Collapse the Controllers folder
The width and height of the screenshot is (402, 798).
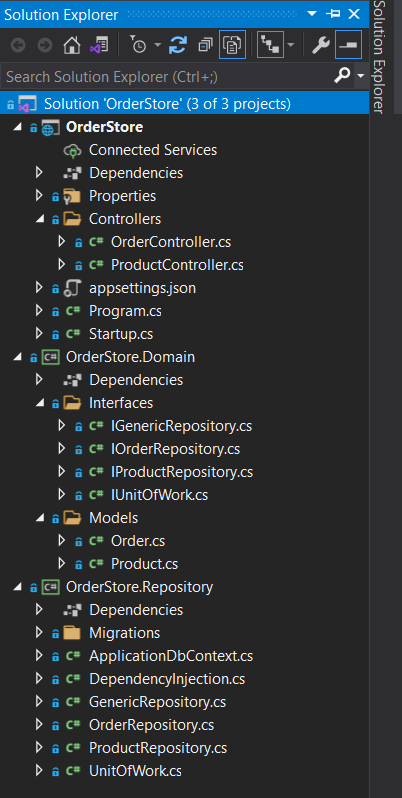pos(39,219)
